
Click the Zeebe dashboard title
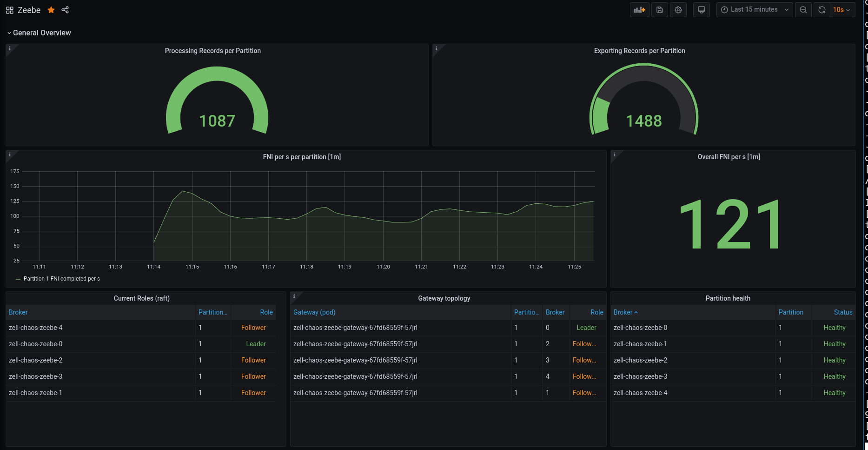tap(29, 10)
